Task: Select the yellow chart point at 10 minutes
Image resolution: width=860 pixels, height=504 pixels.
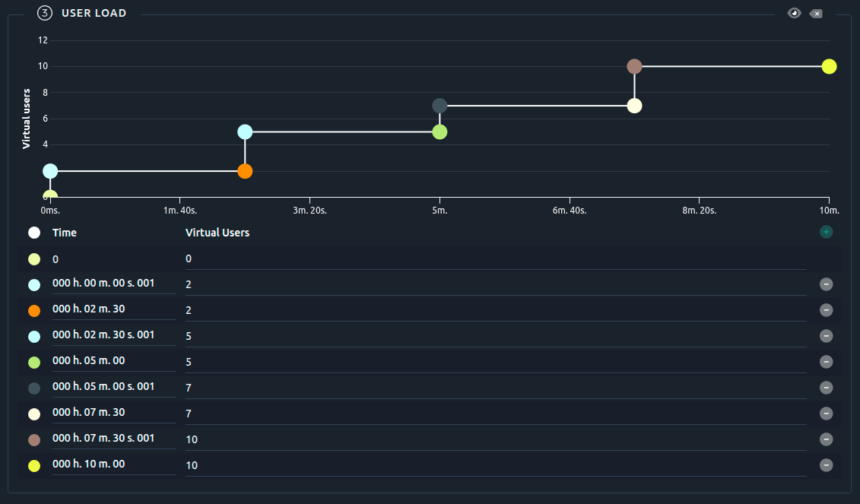Action: tap(829, 66)
